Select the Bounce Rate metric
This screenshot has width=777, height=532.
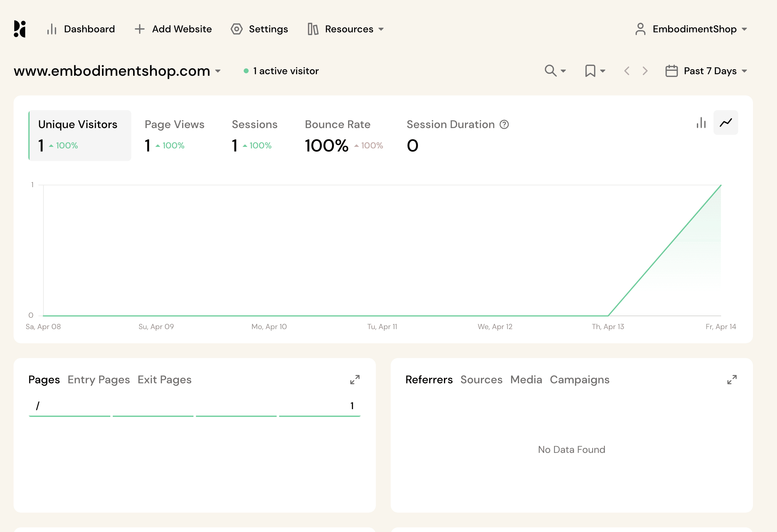pos(344,135)
